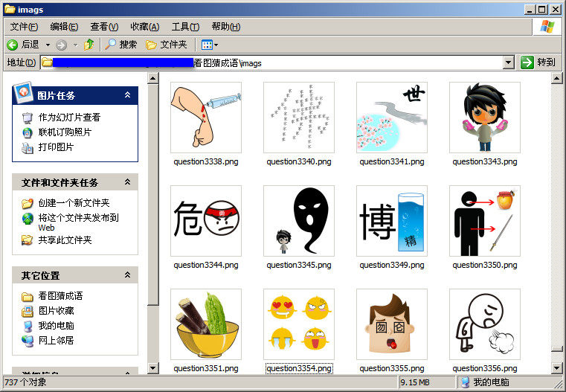The height and width of the screenshot is (392, 566).
Task: Click the 网上邻居 network icon
Action: point(28,341)
